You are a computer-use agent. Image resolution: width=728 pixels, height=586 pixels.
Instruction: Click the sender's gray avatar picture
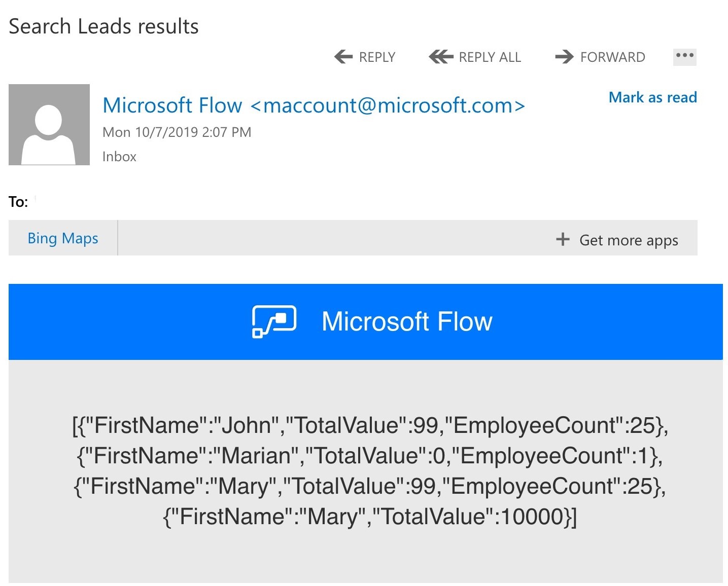pyautogui.click(x=49, y=125)
